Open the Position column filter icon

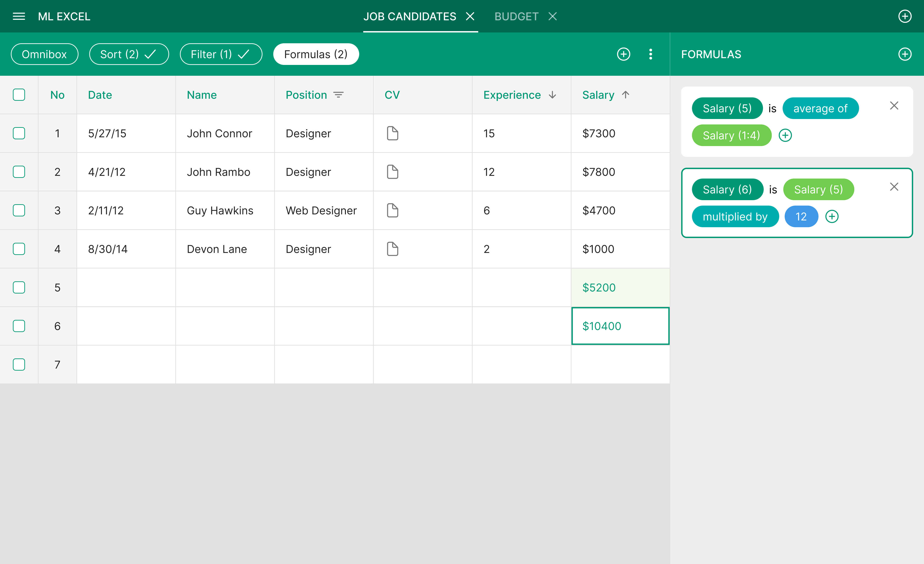(x=338, y=95)
